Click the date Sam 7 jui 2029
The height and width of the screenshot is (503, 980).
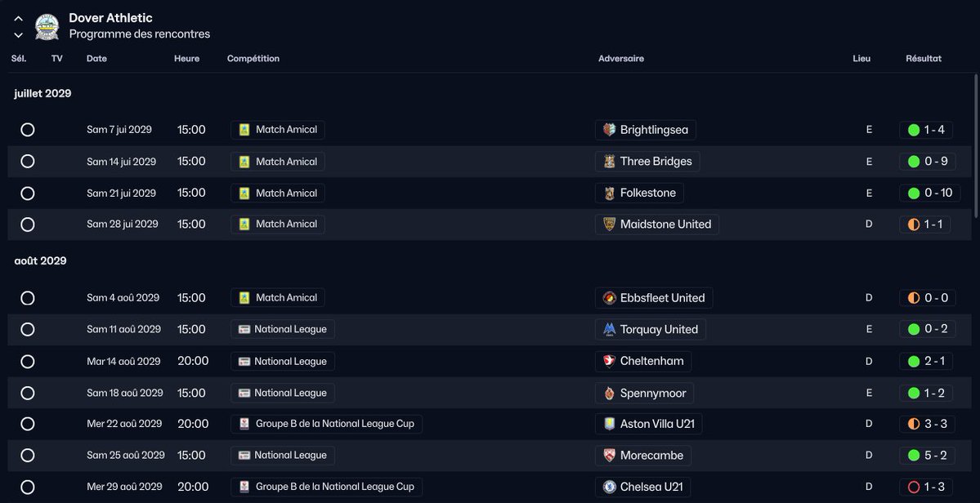pos(119,130)
